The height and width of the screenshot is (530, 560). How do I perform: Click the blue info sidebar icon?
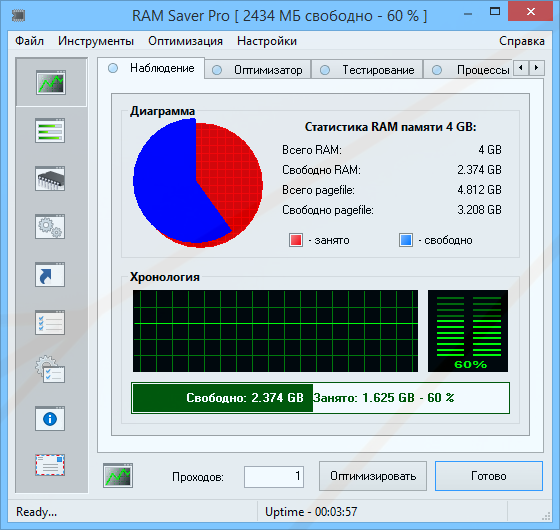click(50, 419)
